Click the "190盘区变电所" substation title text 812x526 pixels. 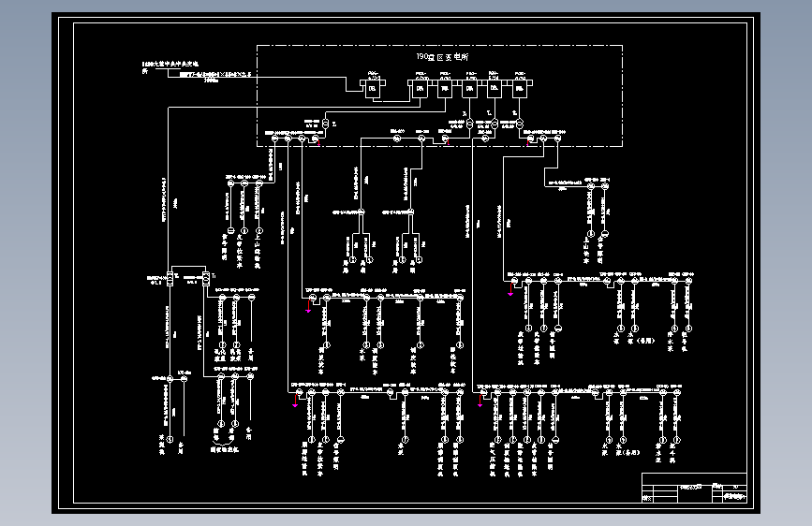[442, 56]
